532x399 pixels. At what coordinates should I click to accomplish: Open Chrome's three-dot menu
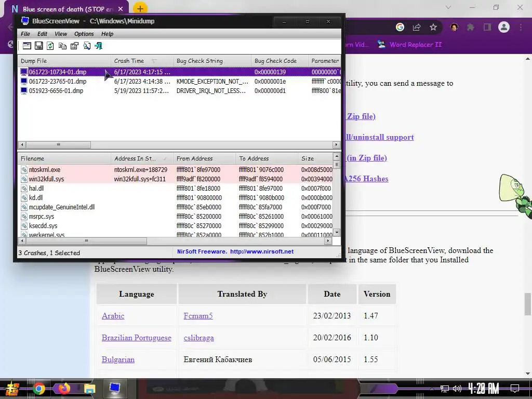(x=521, y=27)
